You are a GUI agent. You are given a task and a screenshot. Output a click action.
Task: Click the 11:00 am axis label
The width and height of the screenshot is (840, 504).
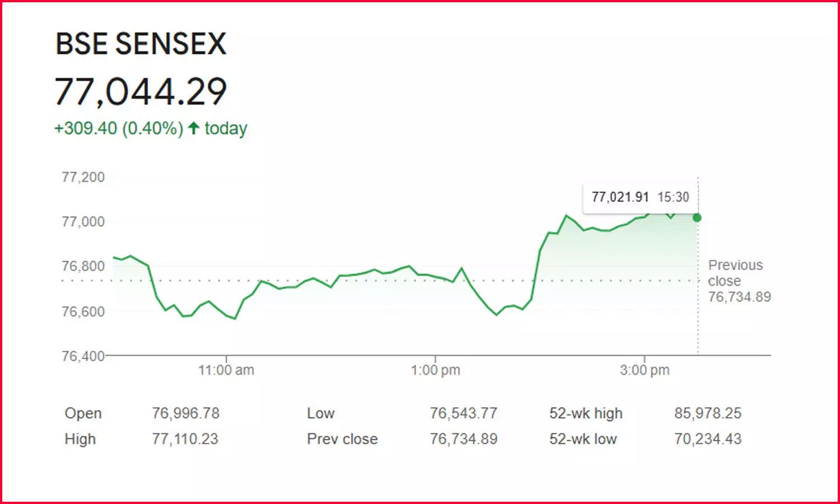pos(226,370)
